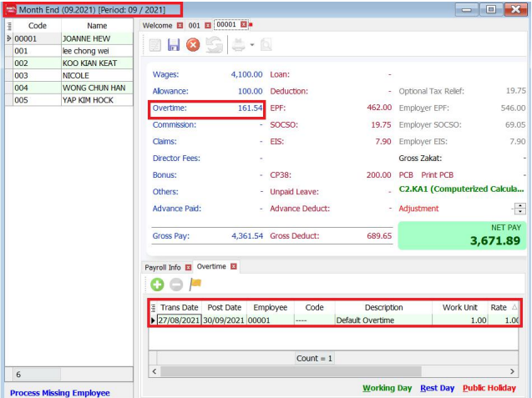The height and width of the screenshot is (398, 532).
Task: Sort by Code column header
Action: tap(38, 26)
